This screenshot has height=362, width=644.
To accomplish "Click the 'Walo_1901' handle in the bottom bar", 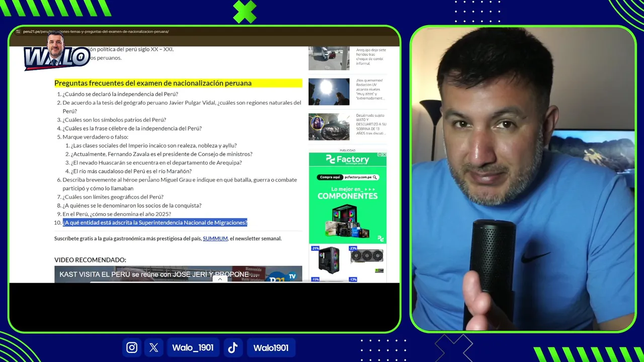I will tap(193, 347).
